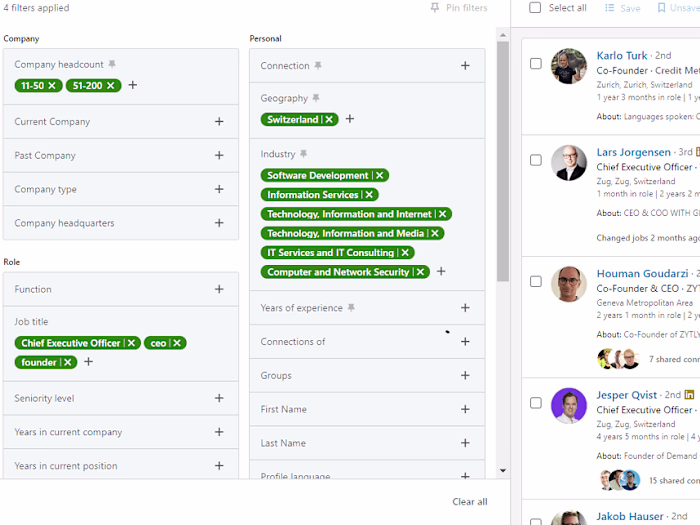Screen dimensions: 700x525
Task: Delete the founder job title chip
Action: point(67,362)
